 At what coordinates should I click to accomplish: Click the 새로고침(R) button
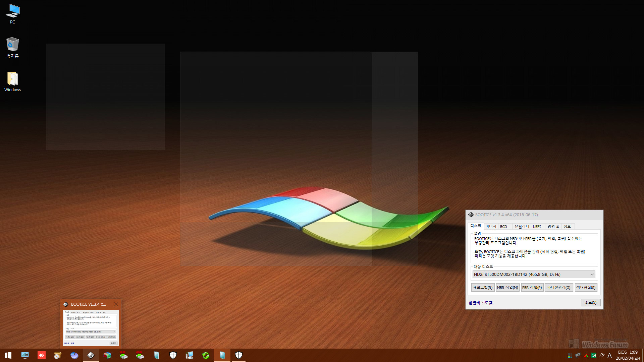(483, 288)
